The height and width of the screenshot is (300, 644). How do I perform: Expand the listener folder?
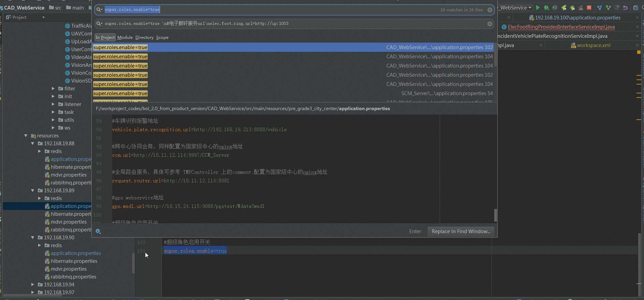click(x=53, y=104)
